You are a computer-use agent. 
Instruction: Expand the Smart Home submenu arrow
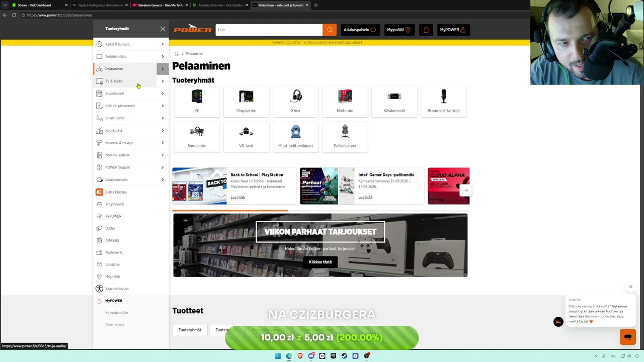163,118
